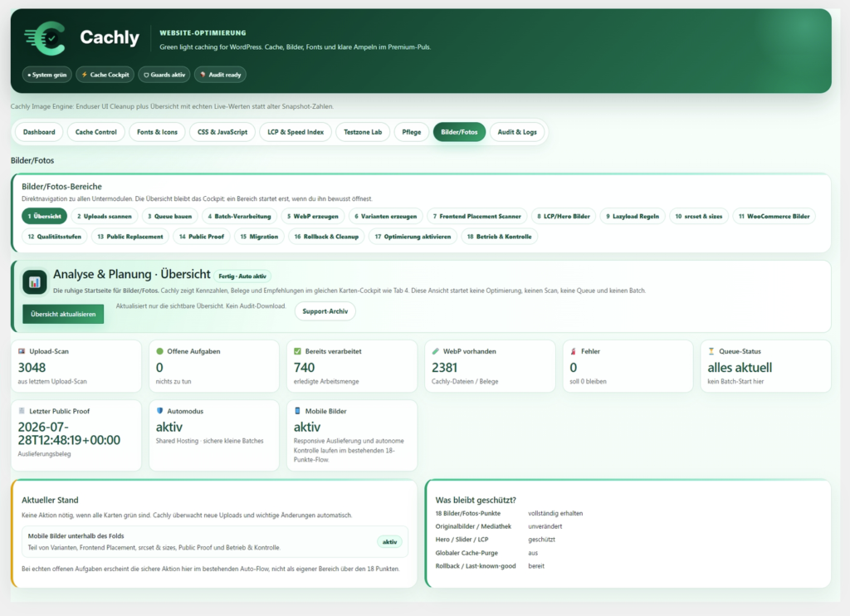Click the Bereits verarbeitet value 740
This screenshot has height=616, width=850.
(304, 368)
